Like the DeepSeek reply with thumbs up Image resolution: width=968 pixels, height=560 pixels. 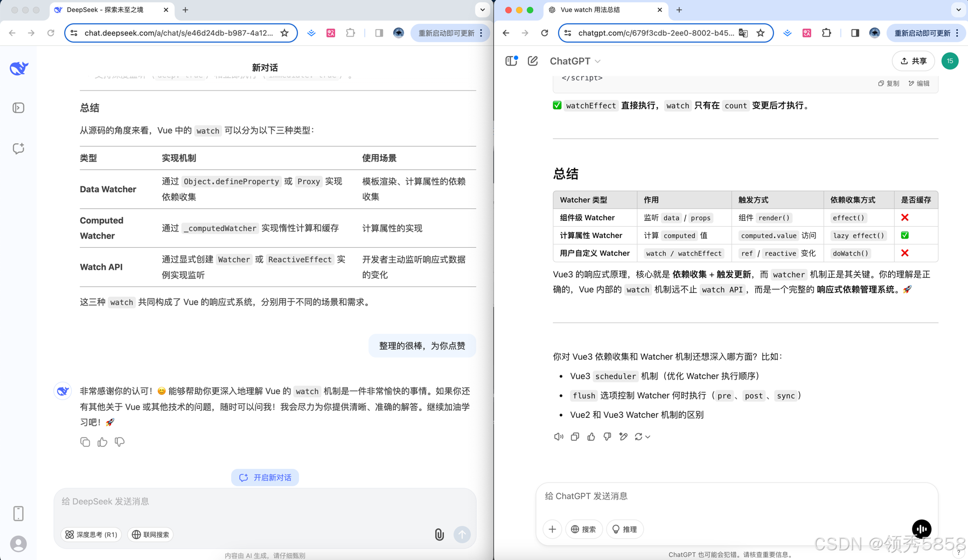click(102, 442)
